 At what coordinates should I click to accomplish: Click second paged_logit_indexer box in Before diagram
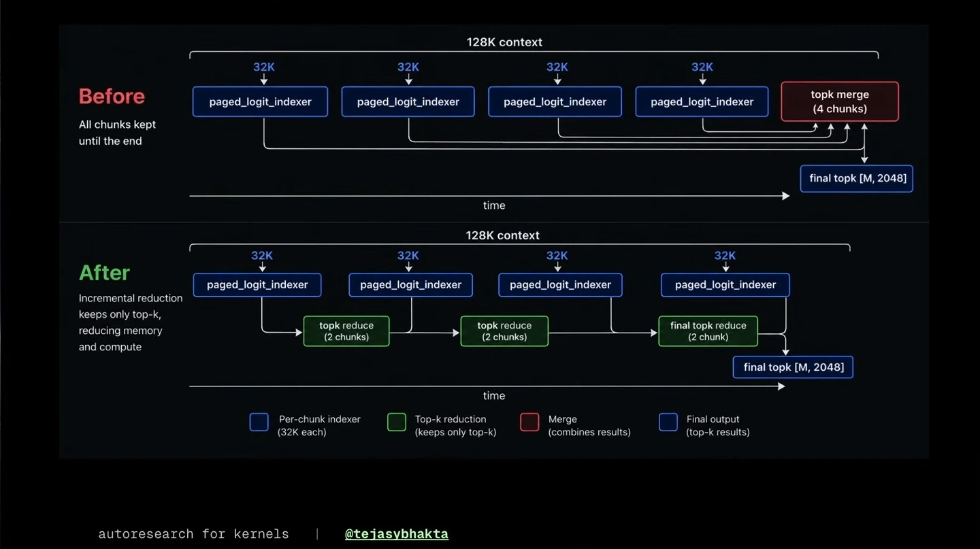[408, 101]
